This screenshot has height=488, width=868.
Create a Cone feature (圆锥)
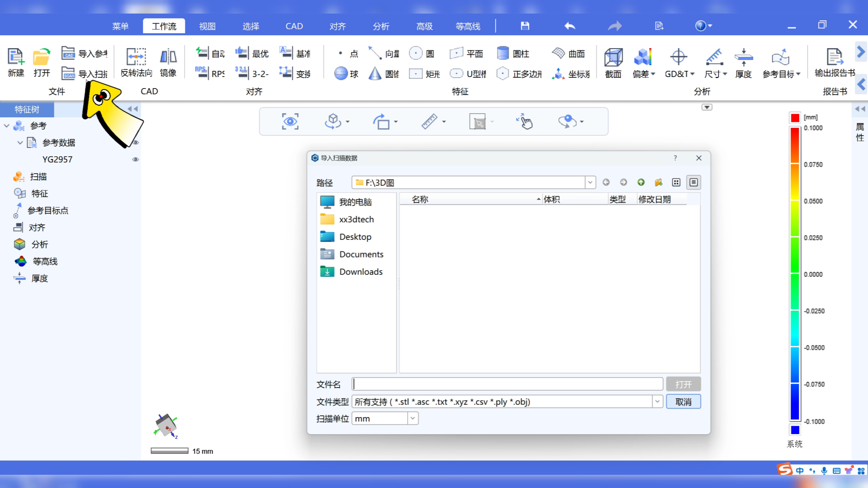tap(384, 73)
